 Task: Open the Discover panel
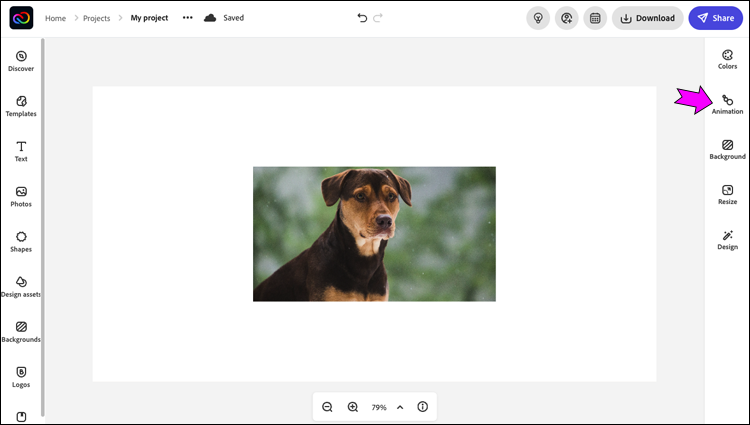21,60
